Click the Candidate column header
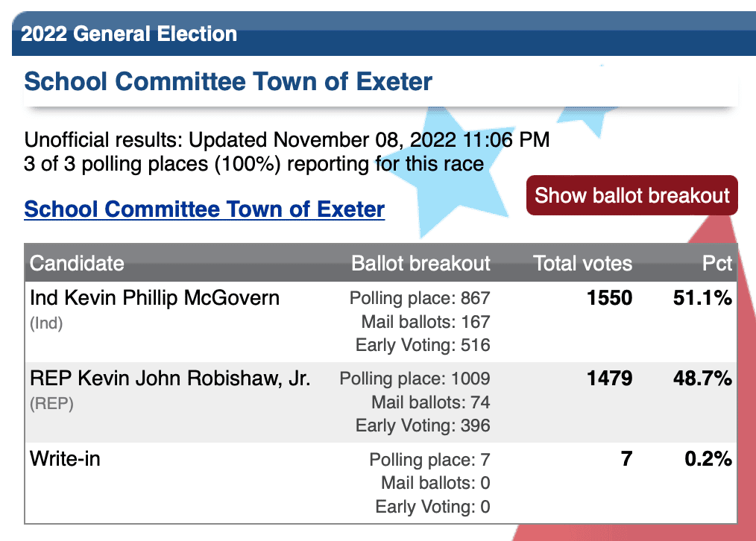Image resolution: width=756 pixels, height=541 pixels. click(x=77, y=264)
